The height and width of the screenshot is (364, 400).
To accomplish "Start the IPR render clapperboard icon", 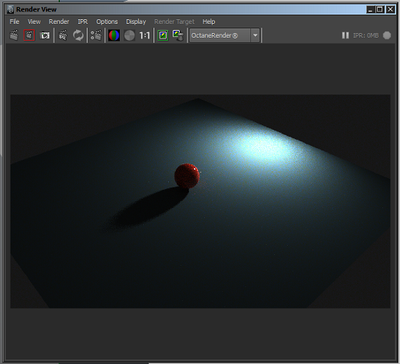I will [x=63, y=35].
